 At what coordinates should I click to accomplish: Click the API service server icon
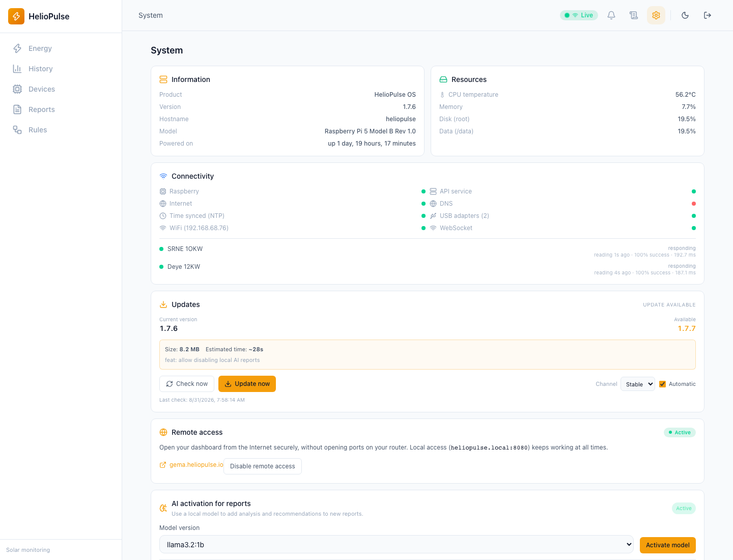433,191
